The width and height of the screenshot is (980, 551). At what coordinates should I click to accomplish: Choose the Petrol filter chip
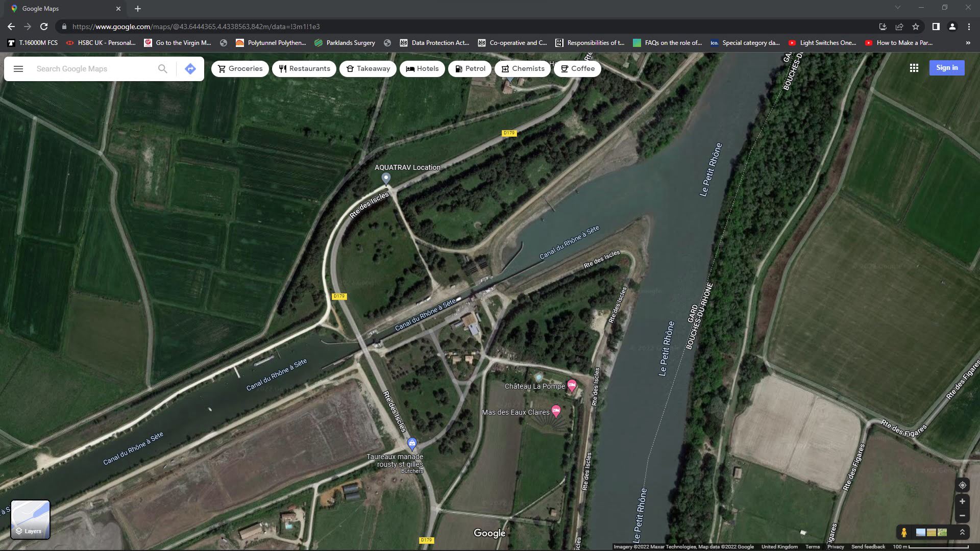coord(470,69)
